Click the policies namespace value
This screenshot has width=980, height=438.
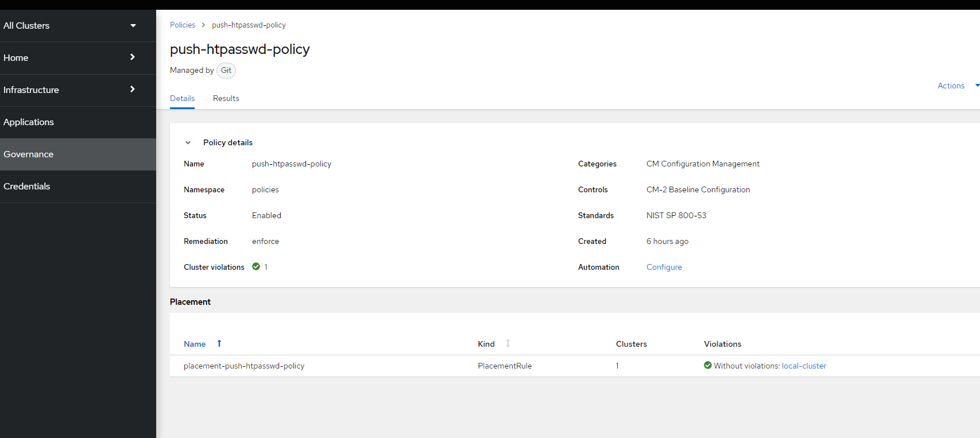pos(265,189)
